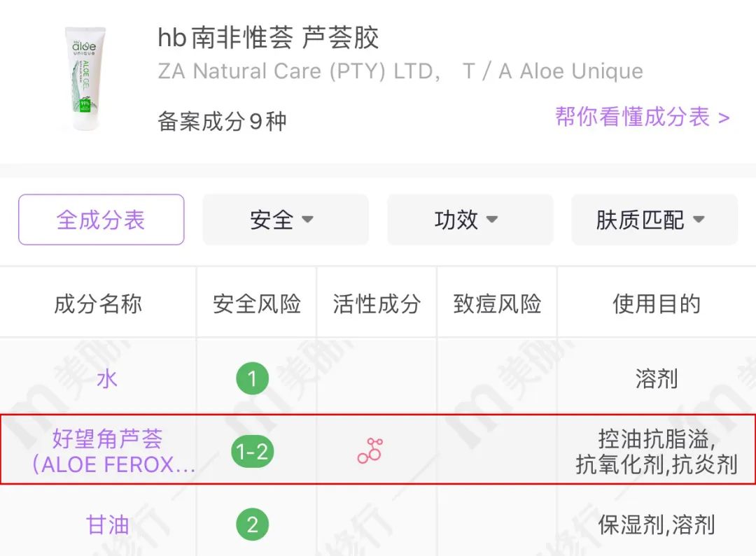Click the 成分名称 column header
Viewport: 756px width, 556px height.
click(x=98, y=304)
